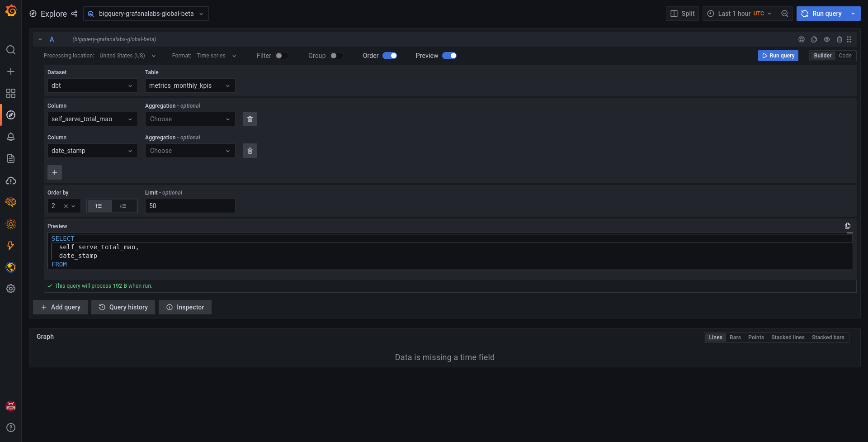Open the metrics_monthly_kpis table dropdown

click(x=190, y=86)
